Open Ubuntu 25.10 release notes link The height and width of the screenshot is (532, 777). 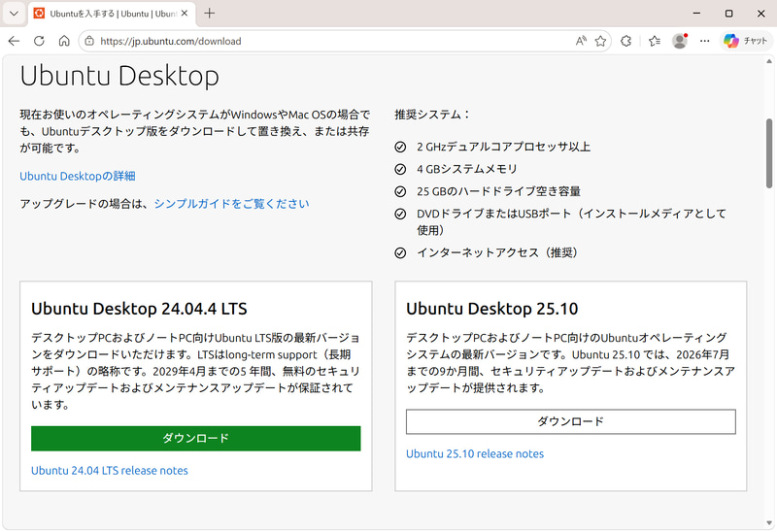(x=475, y=453)
